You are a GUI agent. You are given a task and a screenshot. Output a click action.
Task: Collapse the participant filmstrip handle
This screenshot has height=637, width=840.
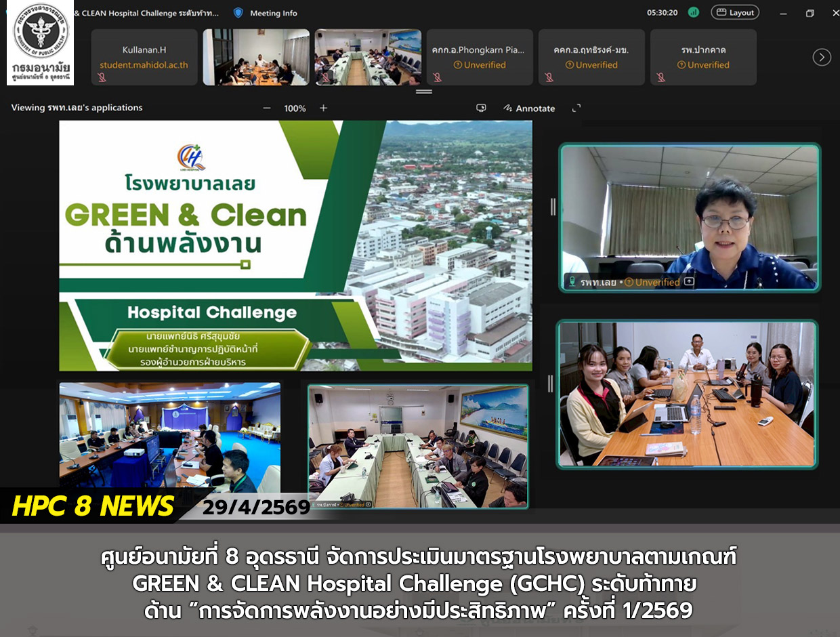click(424, 91)
